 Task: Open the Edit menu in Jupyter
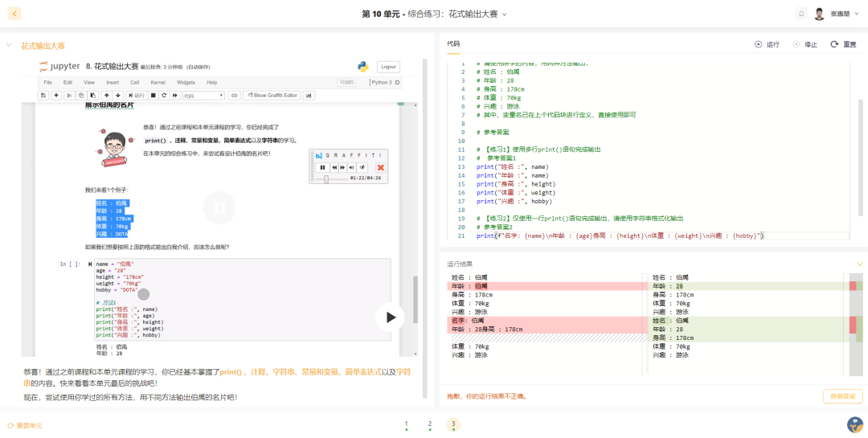click(68, 83)
